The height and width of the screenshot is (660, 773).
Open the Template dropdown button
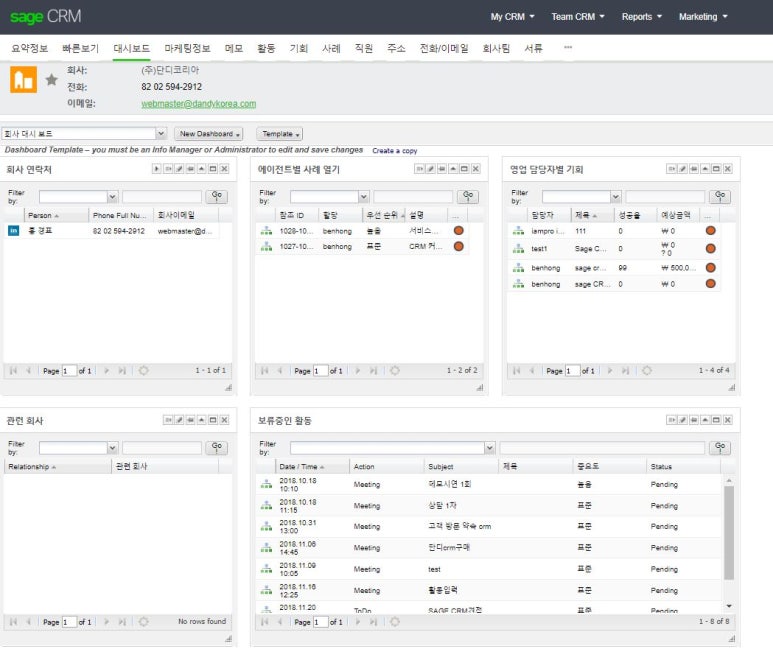pos(280,134)
